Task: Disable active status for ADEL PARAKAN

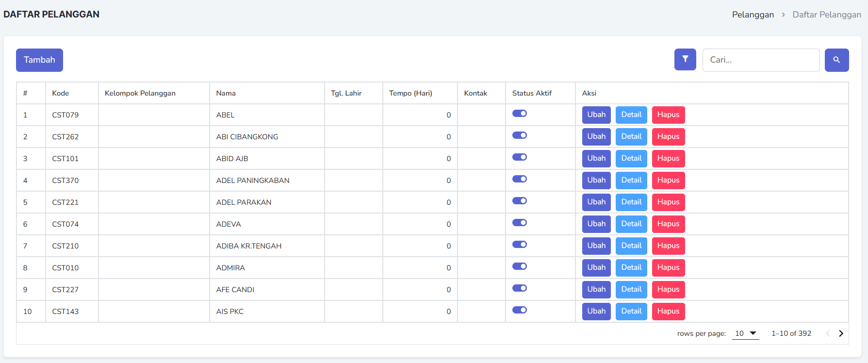Action: click(519, 201)
